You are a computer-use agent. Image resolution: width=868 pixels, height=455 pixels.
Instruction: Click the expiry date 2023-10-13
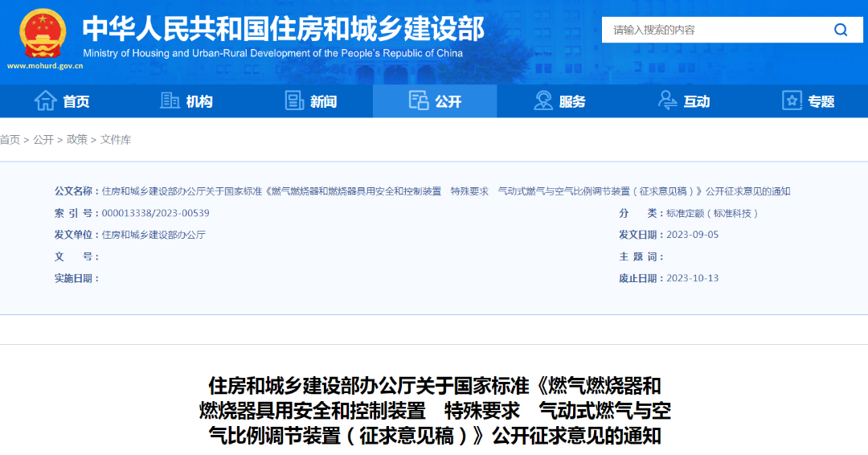693,278
